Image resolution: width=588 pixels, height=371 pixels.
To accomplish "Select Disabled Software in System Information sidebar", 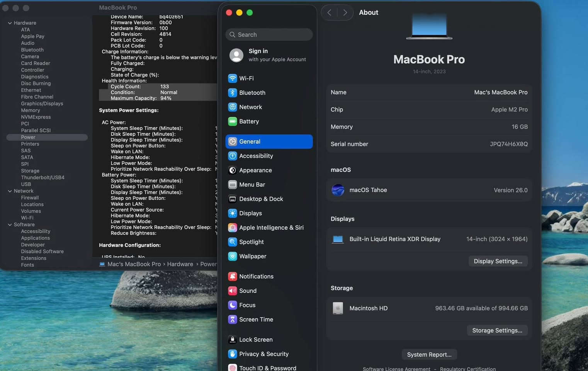I will coord(42,252).
